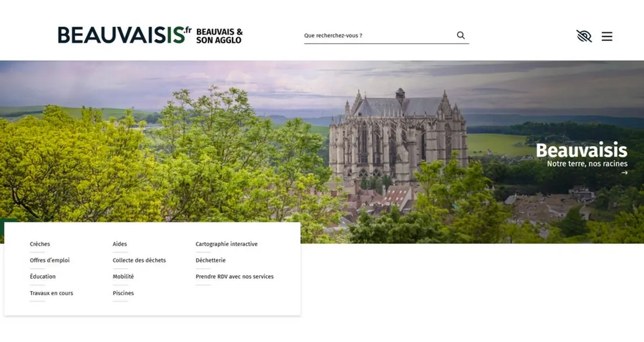Open the hamburger navigation menu
The image size is (644, 342).
pos(607,36)
